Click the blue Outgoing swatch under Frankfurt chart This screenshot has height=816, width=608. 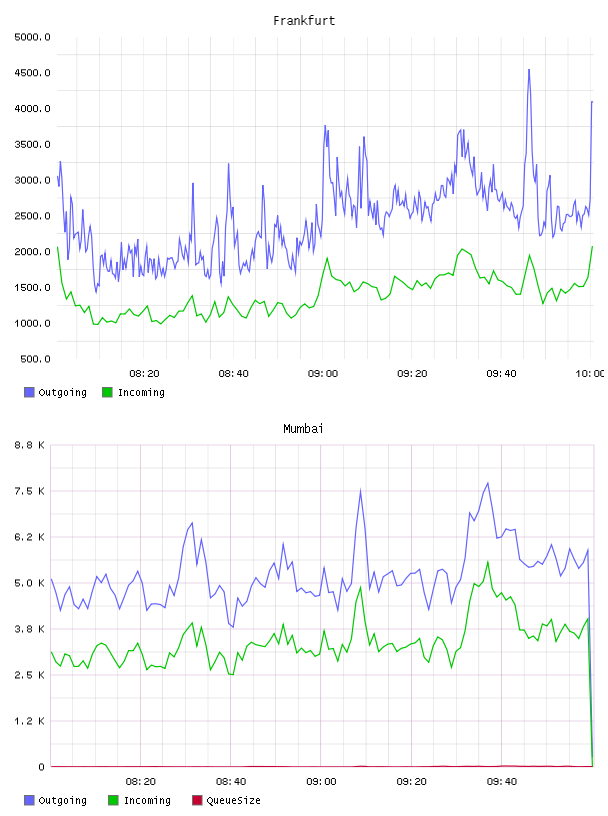pos(29,392)
